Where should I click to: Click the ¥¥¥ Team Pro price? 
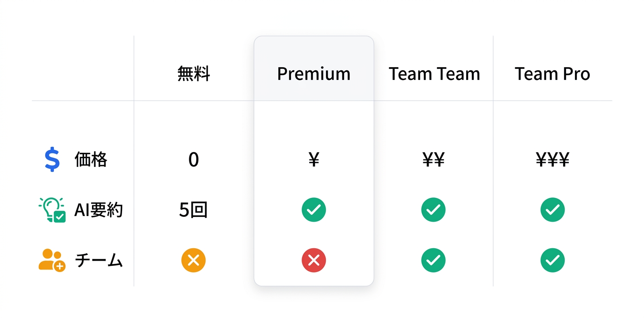[x=552, y=160]
